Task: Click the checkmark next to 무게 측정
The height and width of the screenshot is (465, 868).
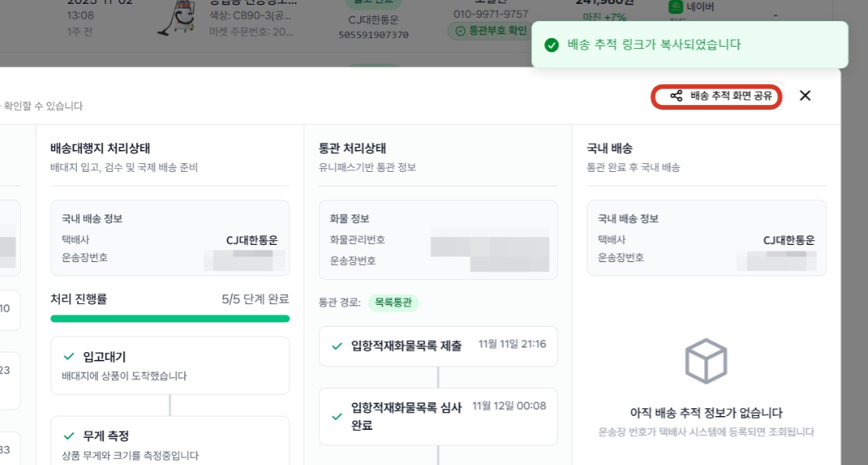Action: (69, 436)
